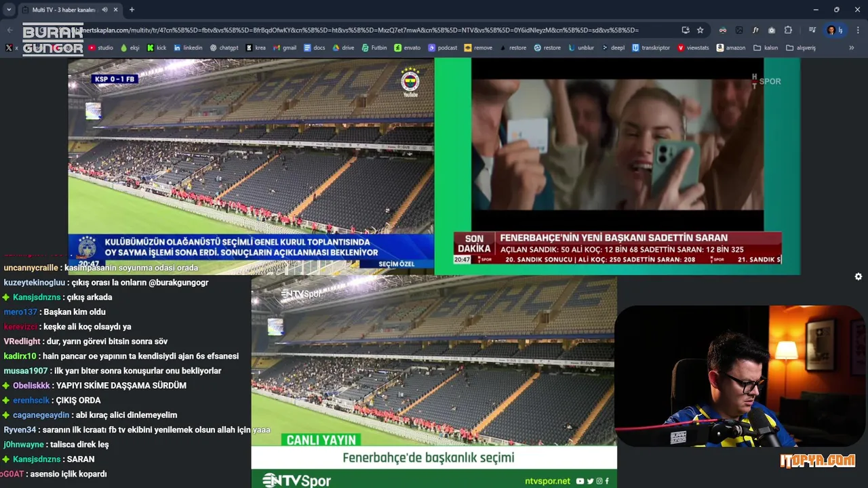868x488 pixels.
Task: Open the envato bookmark
Action: pos(407,48)
